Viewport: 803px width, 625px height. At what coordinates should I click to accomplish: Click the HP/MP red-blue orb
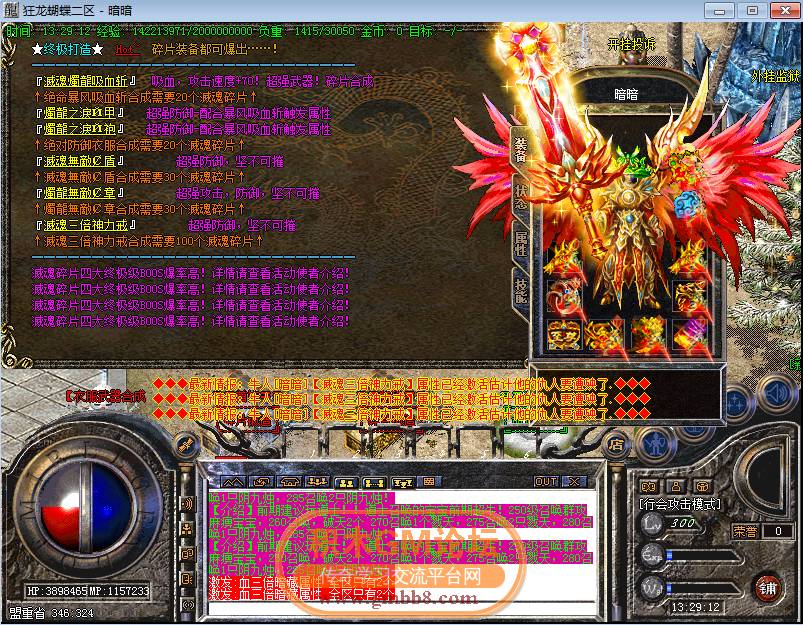tap(86, 506)
